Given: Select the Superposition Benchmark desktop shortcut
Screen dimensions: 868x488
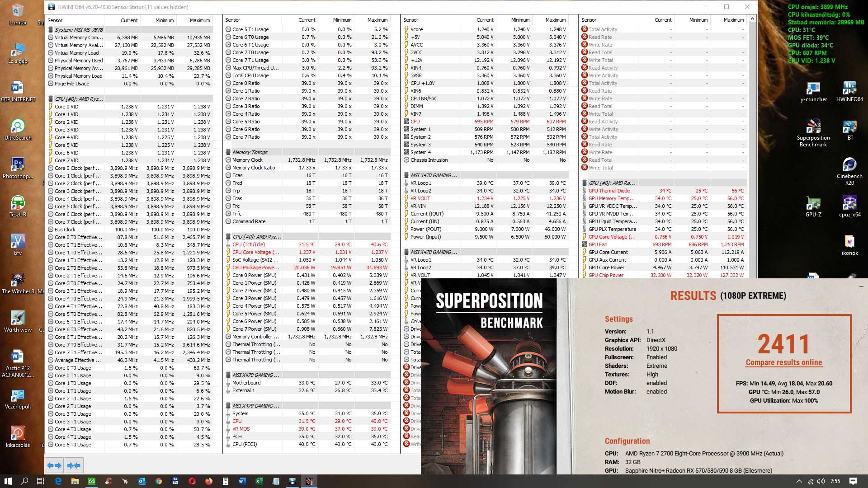Looking at the screenshot, I should [x=813, y=133].
